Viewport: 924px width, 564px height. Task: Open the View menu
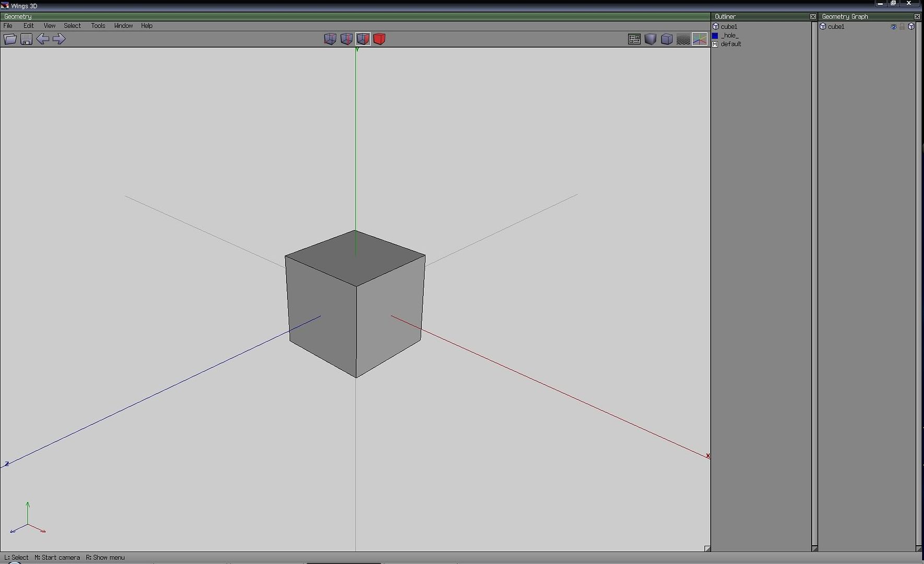(50, 26)
